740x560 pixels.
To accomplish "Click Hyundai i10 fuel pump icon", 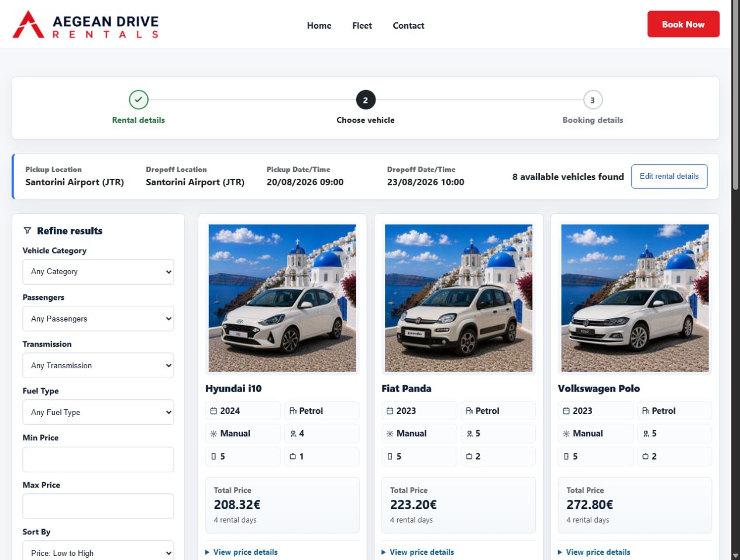I will coord(293,411).
